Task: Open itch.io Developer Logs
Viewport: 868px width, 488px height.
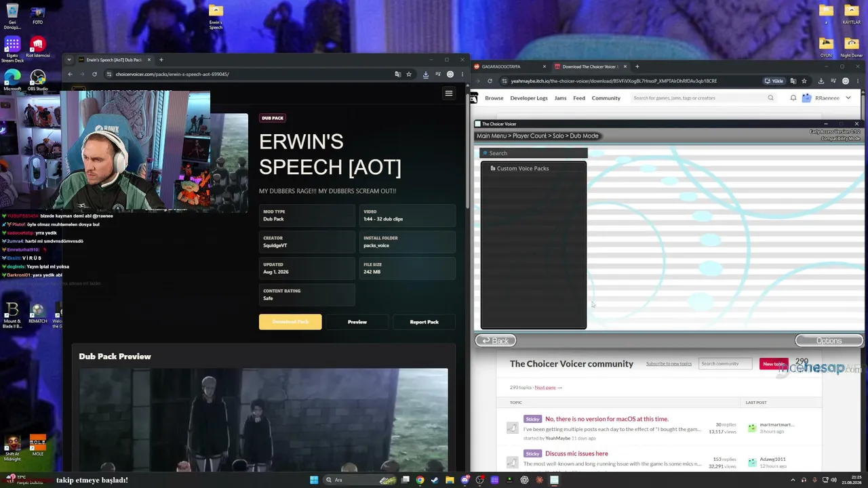Action: (529, 98)
